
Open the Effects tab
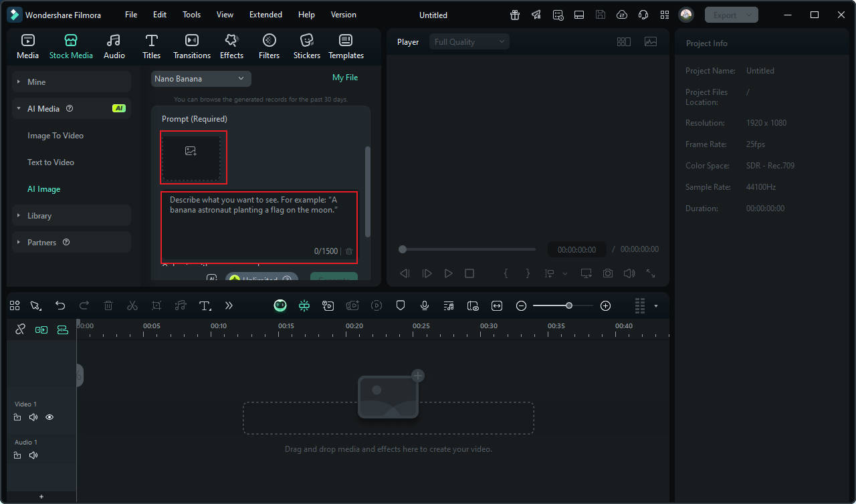[x=231, y=47]
